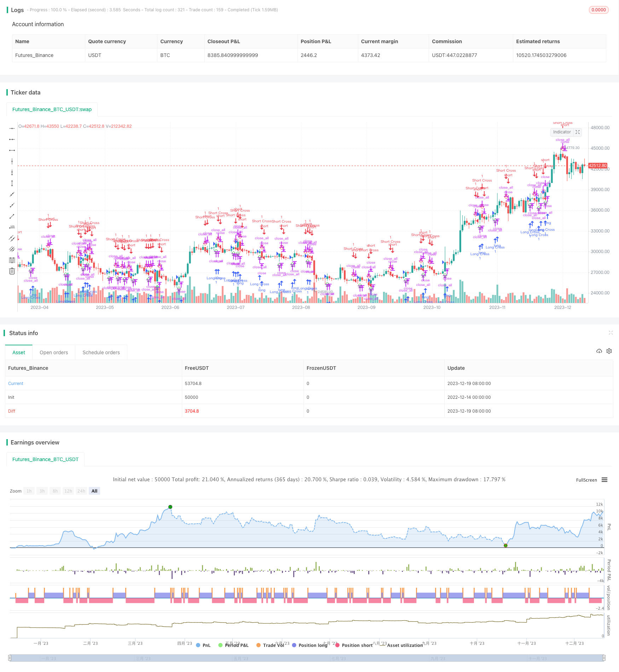Select the vertical ray line drawing tool
The image size is (619, 672).
[x=12, y=172]
